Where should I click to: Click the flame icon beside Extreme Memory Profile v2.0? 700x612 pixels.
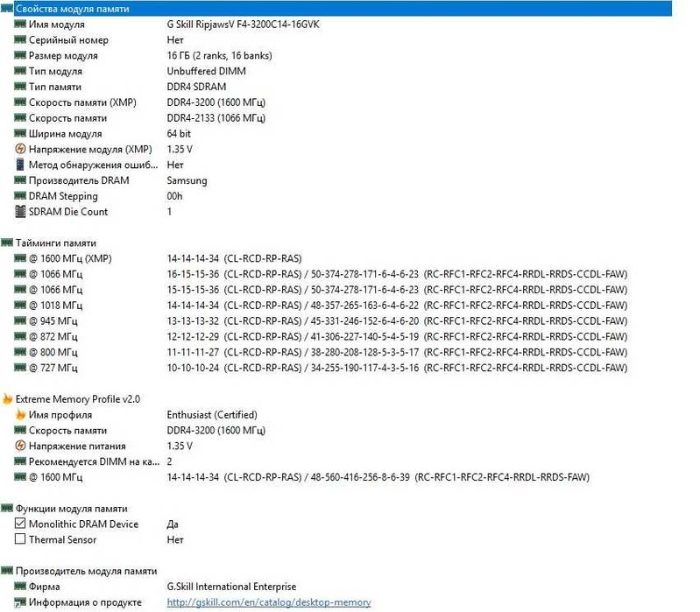coord(7,398)
